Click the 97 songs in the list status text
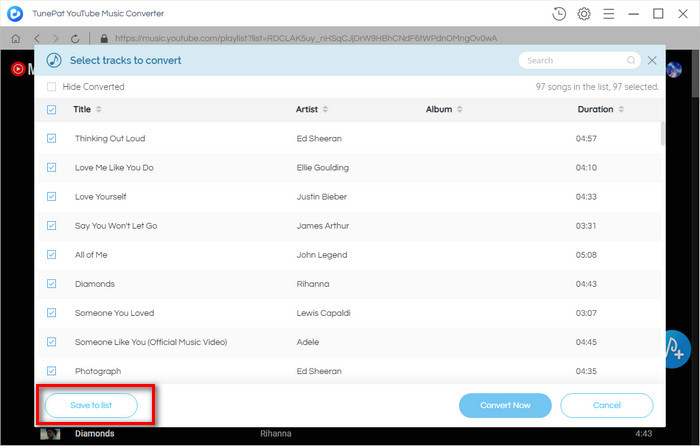The image size is (700, 446). click(x=597, y=87)
